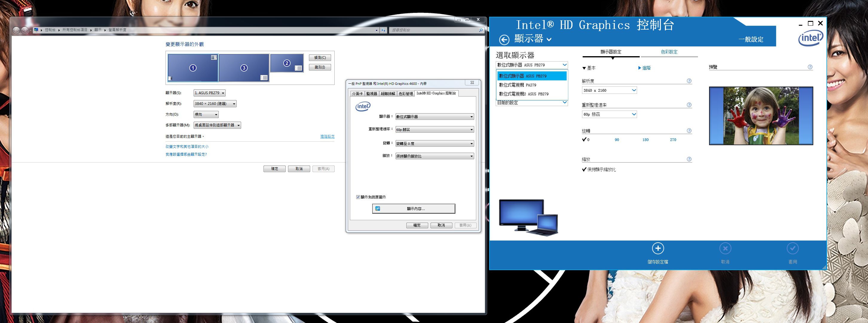Viewport: 868px width, 323px height.
Task: Click the monitor and laptop illustration icon
Action: point(528,217)
